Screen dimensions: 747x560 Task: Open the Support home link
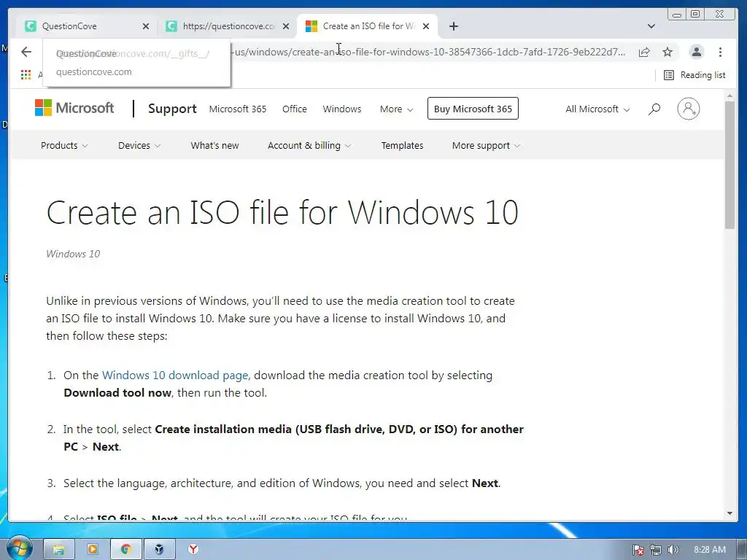click(172, 109)
